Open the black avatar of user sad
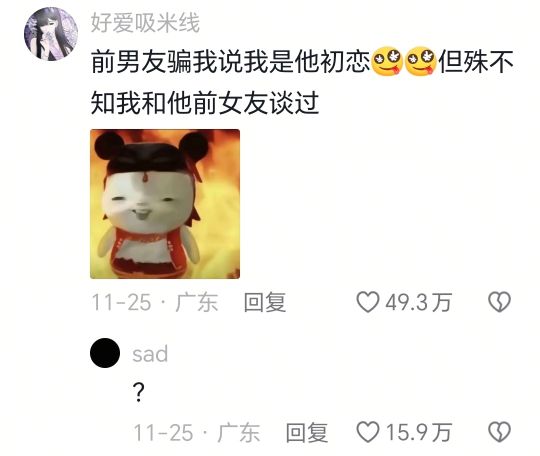The image size is (540, 456). pos(105,353)
